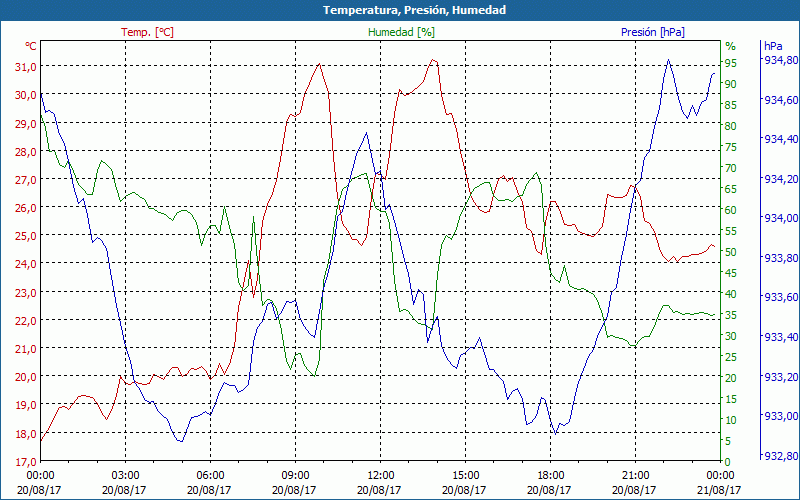This screenshot has width=800, height=500.
Task: Click the 45 humidity axis value
Action: (x=731, y=273)
